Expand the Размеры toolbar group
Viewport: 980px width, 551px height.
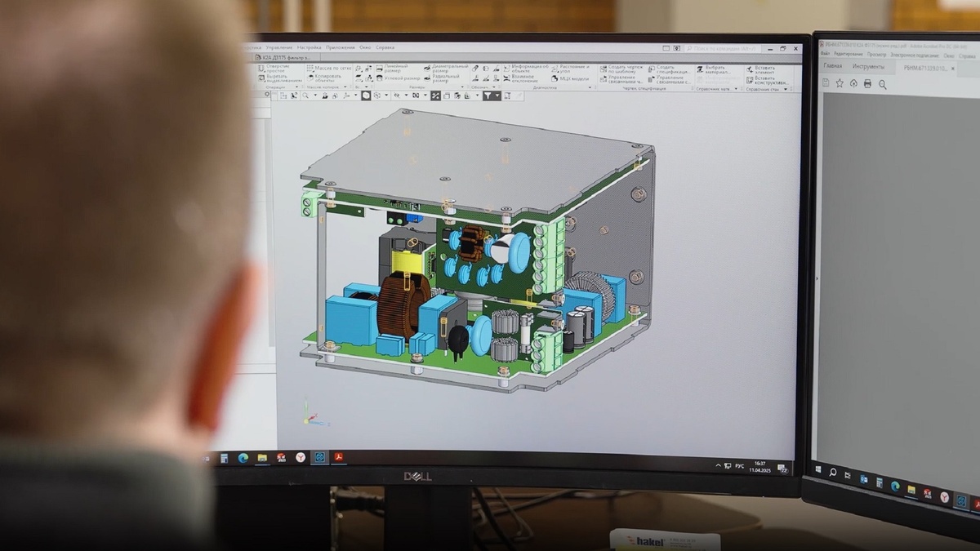(462, 87)
